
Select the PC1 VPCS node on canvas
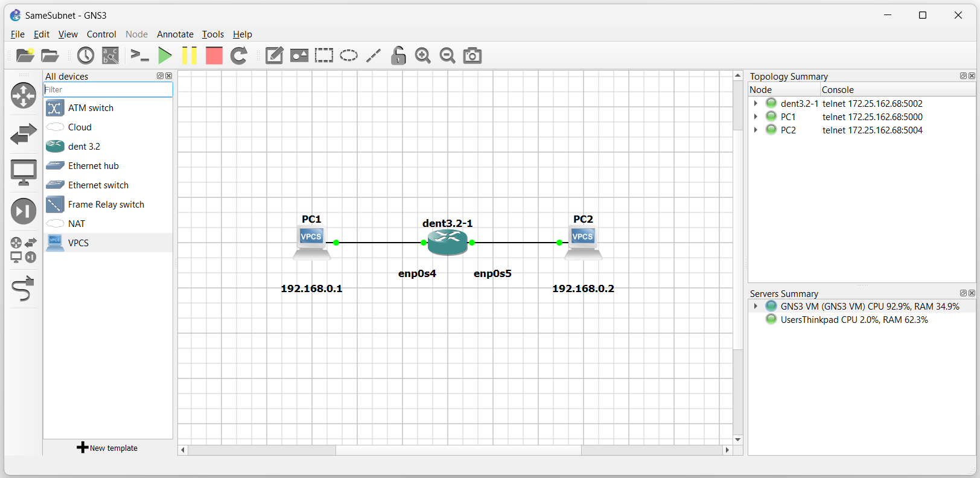pyautogui.click(x=311, y=243)
